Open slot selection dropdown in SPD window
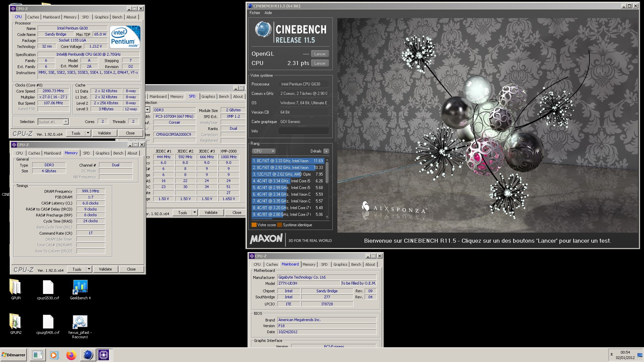644x362 pixels. (x=148, y=110)
